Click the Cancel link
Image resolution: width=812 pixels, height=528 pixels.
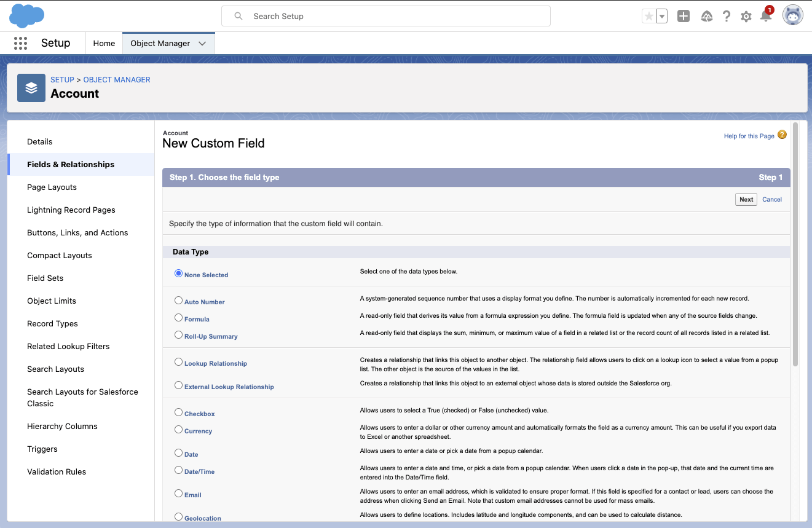click(x=772, y=199)
